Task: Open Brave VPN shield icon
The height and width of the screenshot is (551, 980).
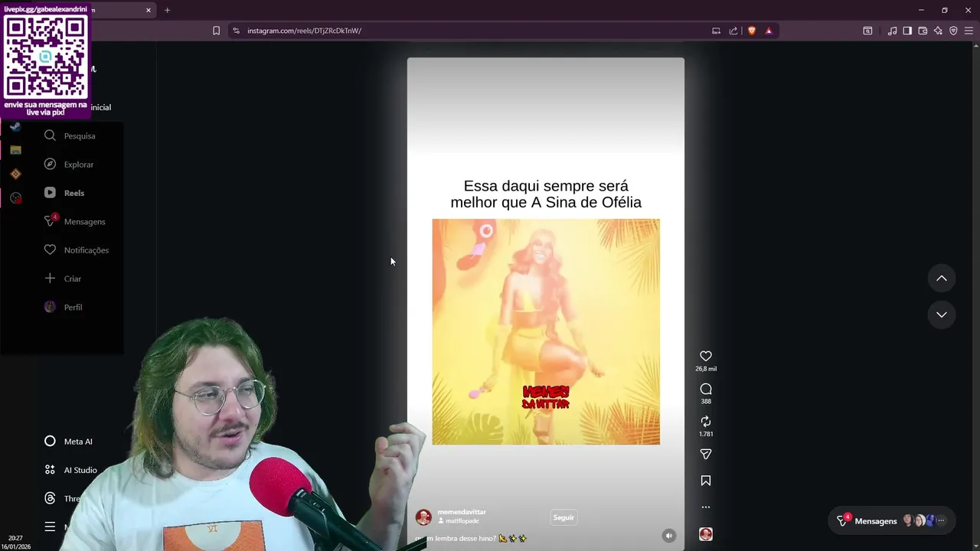Action: pyautogui.click(x=953, y=31)
